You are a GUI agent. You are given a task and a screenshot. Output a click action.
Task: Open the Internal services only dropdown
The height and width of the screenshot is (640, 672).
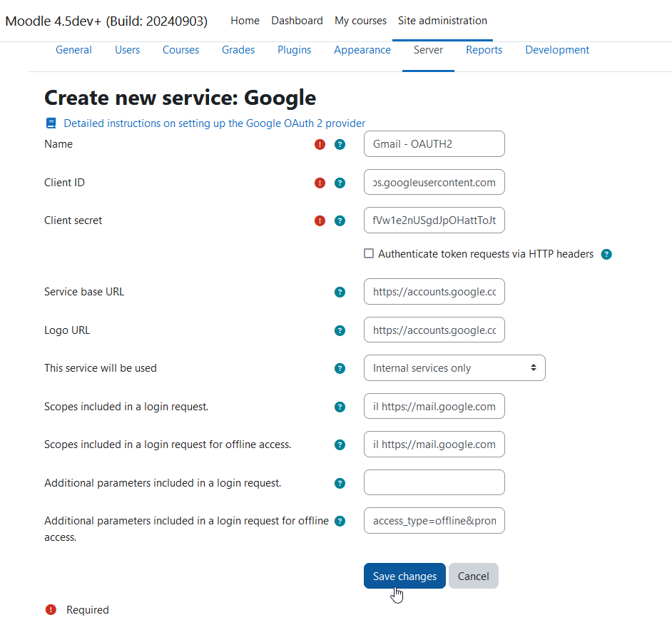454,367
